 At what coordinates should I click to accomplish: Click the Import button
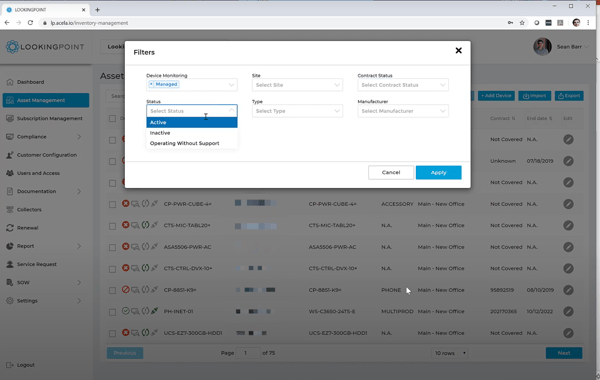click(535, 96)
